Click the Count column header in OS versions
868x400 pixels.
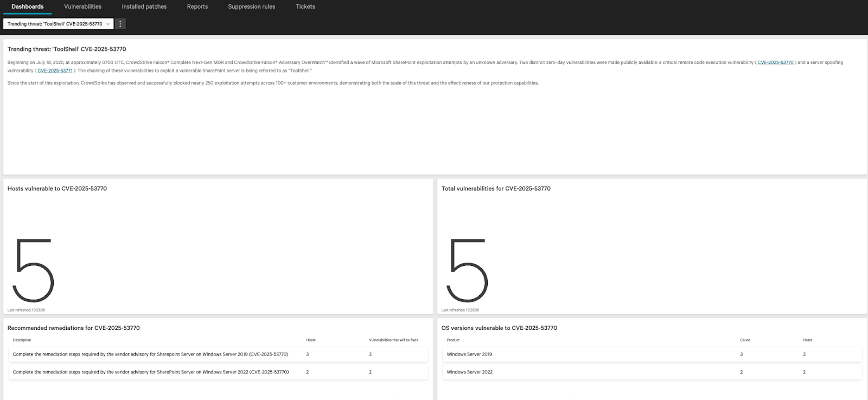pos(744,340)
